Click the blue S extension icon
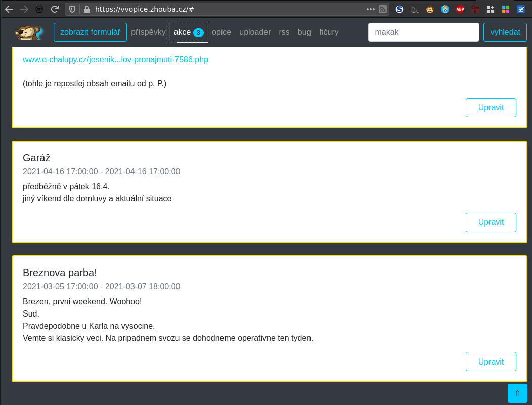The height and width of the screenshot is (405, 532). (400, 9)
